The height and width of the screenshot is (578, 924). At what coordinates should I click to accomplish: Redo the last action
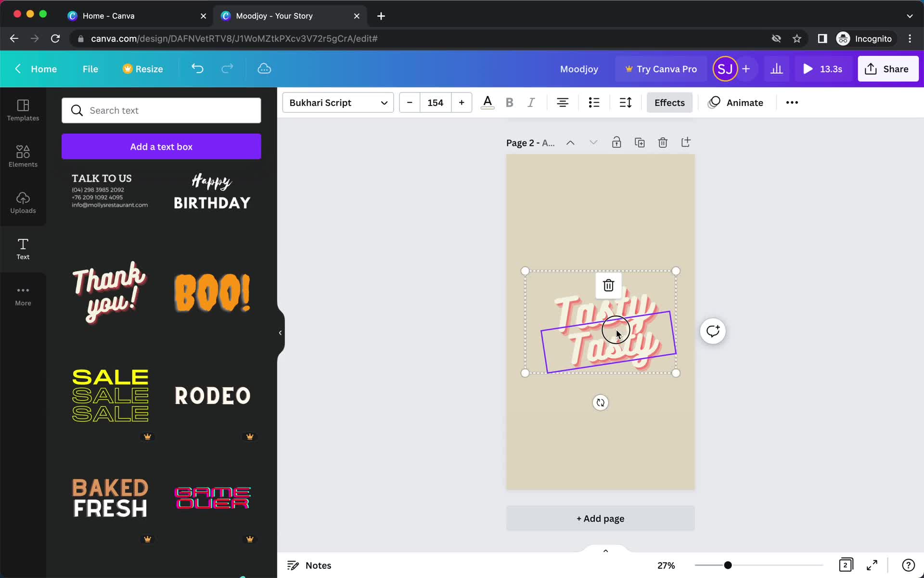pyautogui.click(x=227, y=69)
